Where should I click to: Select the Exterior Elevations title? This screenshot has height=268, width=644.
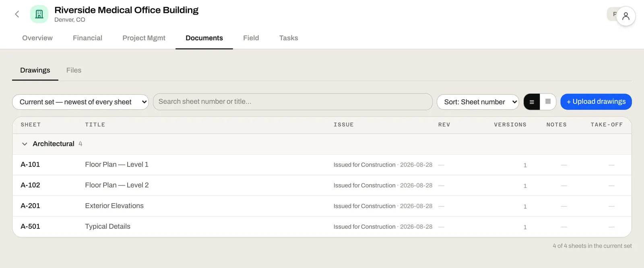[x=114, y=206]
